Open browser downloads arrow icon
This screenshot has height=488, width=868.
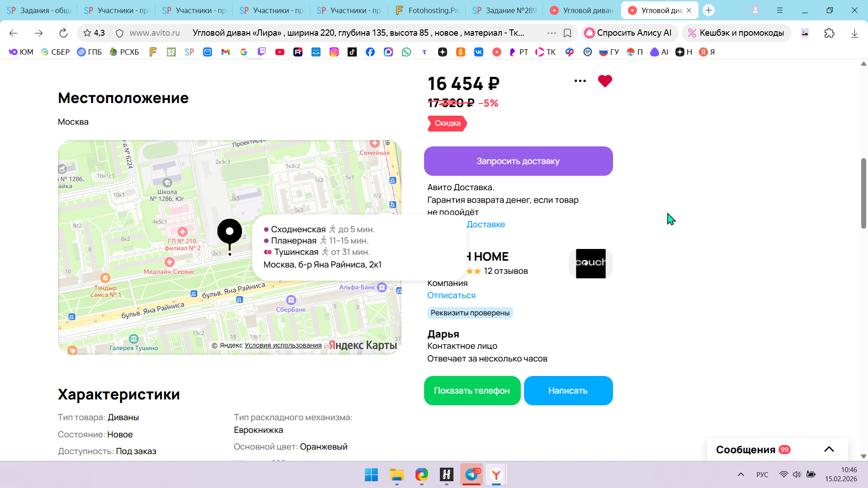[x=854, y=33]
